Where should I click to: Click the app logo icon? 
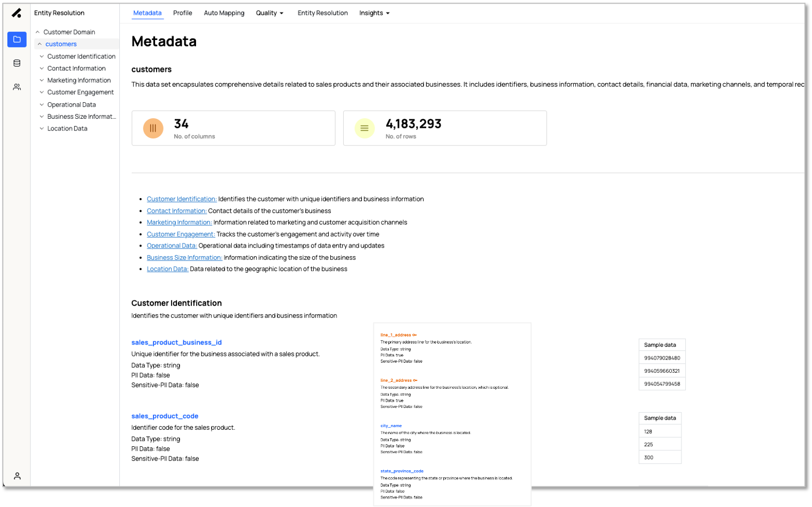click(x=17, y=13)
